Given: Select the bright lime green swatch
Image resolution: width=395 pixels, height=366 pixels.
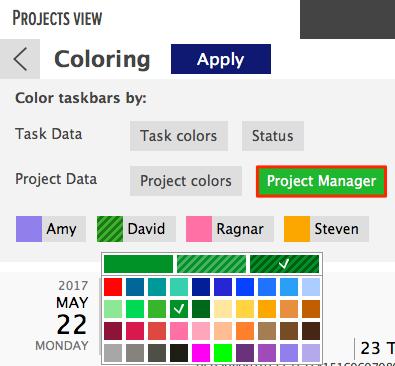Looking at the screenshot, I should coord(223,353).
